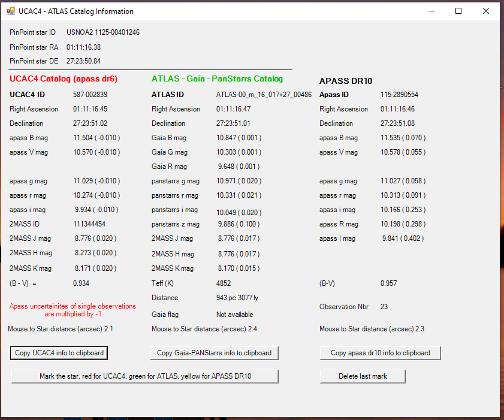
Task: Click PinPoint star DE value 27:23:50.84
Action: coord(83,61)
